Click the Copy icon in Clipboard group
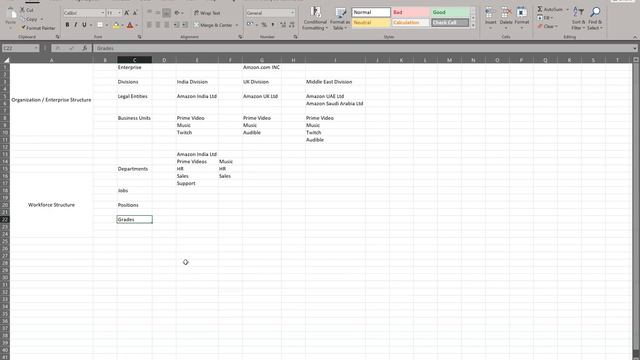 [23, 19]
